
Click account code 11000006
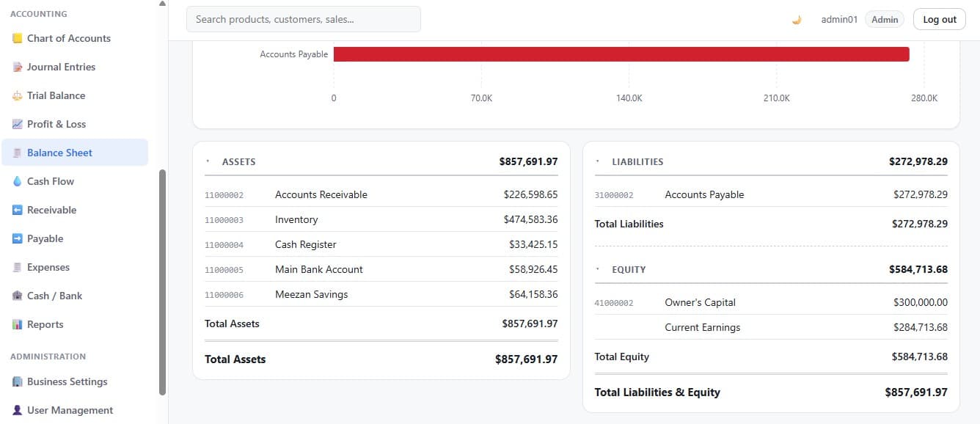(224, 295)
